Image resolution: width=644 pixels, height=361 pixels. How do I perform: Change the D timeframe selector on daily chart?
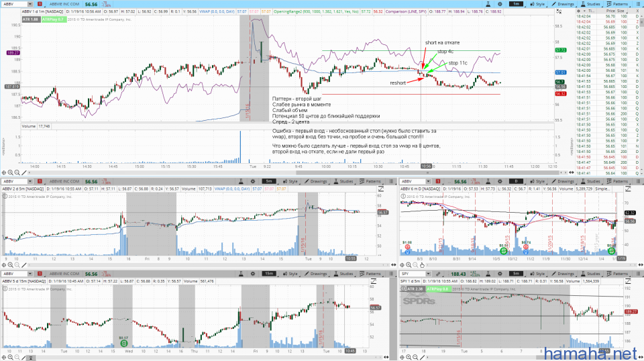[x=516, y=181]
